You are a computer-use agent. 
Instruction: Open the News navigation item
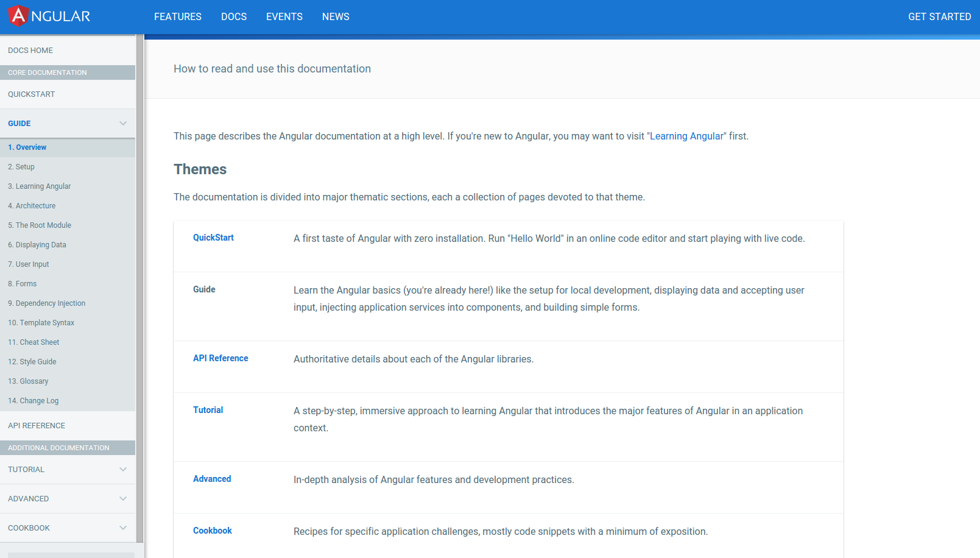(x=336, y=16)
